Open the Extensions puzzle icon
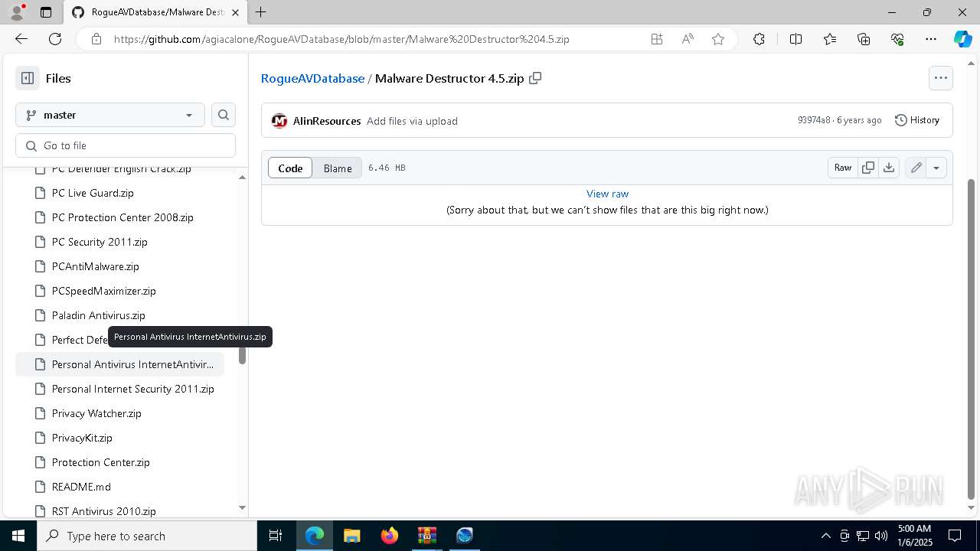The image size is (980, 551). pyautogui.click(x=759, y=39)
